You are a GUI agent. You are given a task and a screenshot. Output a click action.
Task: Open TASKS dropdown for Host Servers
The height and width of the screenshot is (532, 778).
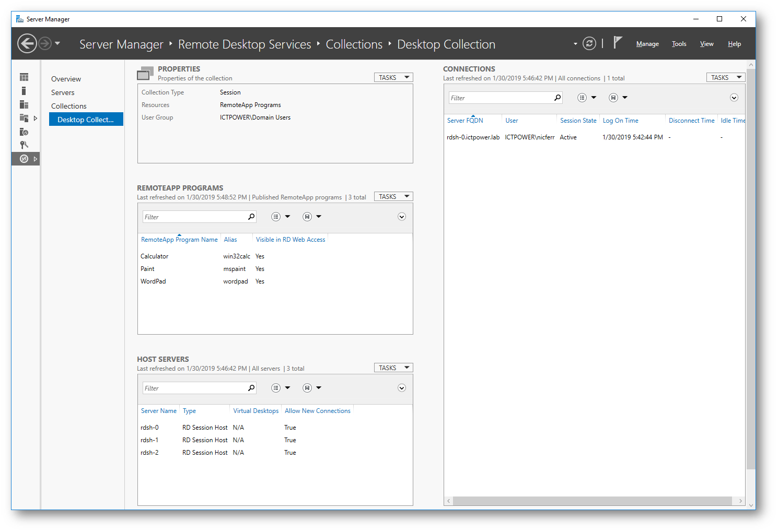[393, 368]
